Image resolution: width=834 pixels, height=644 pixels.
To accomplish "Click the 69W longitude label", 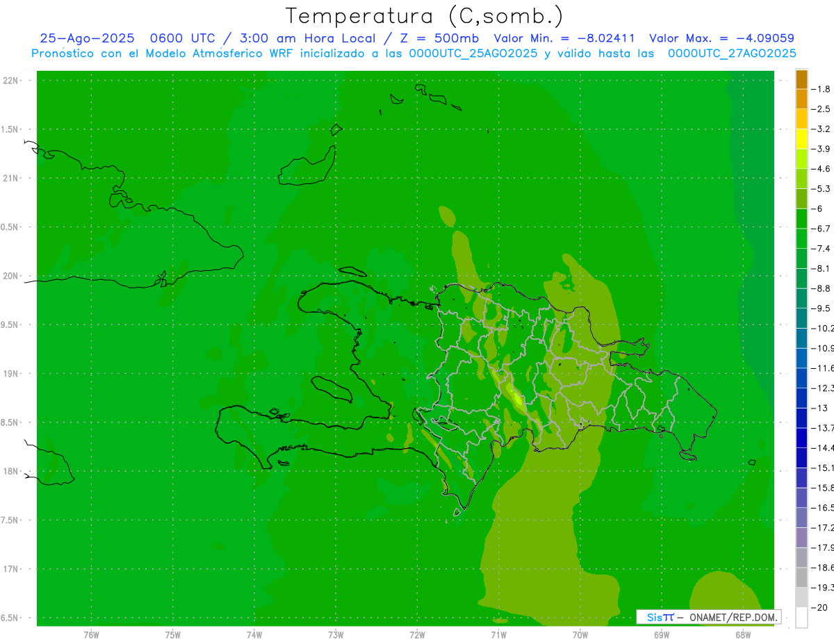I will tap(662, 635).
